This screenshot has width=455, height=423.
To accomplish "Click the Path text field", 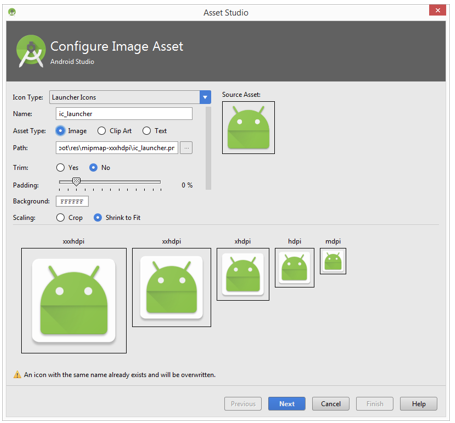I will (x=117, y=148).
